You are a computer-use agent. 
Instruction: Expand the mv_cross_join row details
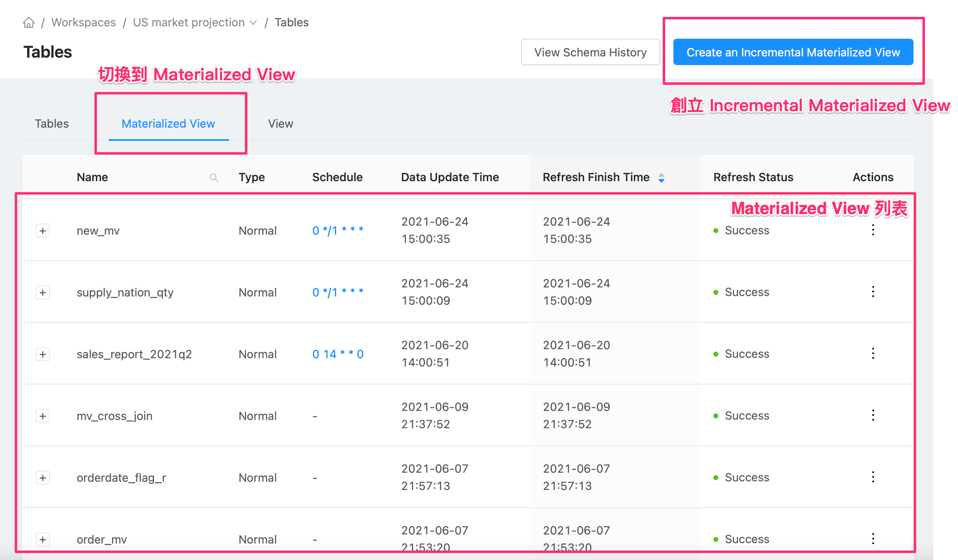coord(43,416)
